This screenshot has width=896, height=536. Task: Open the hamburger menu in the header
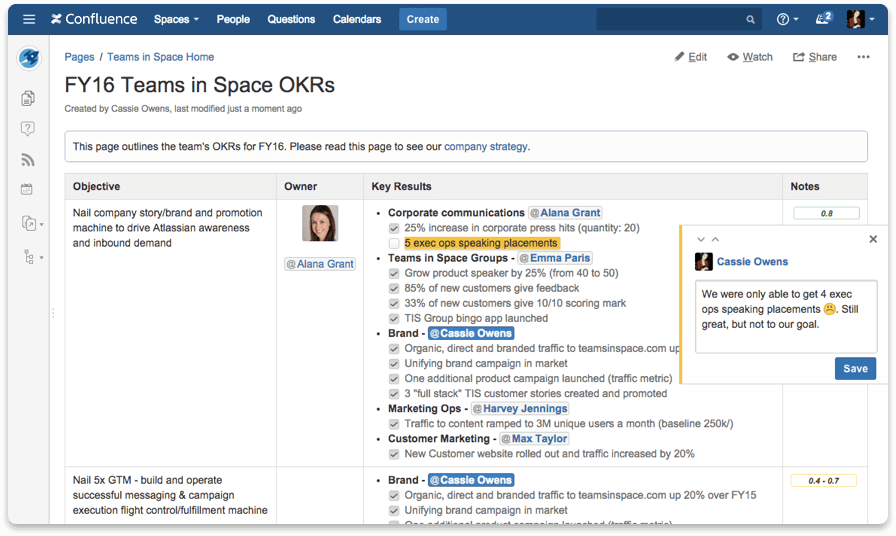[29, 19]
